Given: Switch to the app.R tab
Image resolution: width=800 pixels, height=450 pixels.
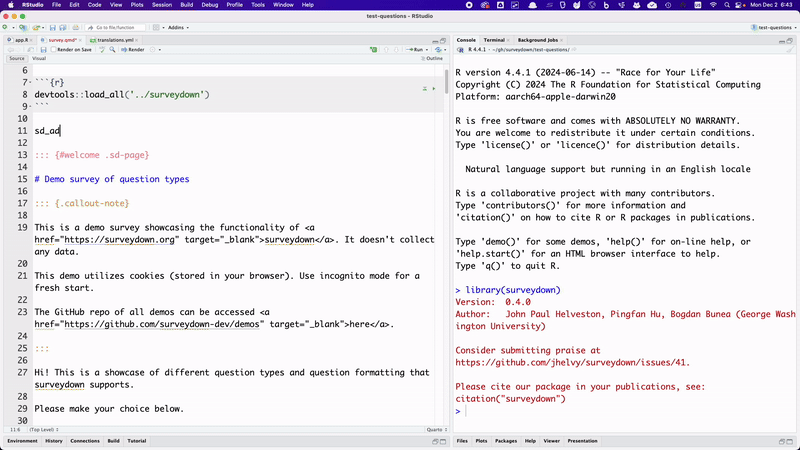Looking at the screenshot, I should (x=21, y=40).
